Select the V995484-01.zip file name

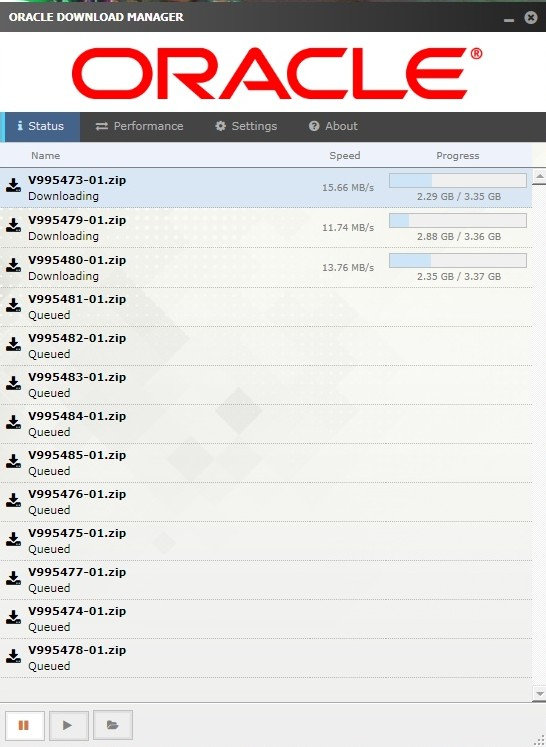(77, 417)
